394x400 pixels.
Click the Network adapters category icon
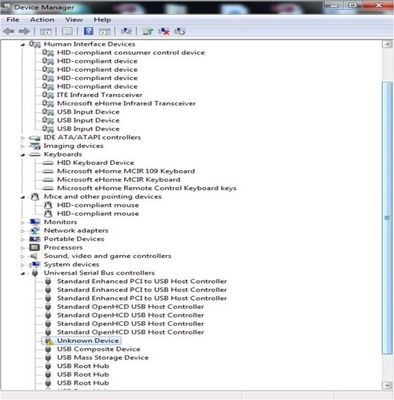pyautogui.click(x=35, y=230)
